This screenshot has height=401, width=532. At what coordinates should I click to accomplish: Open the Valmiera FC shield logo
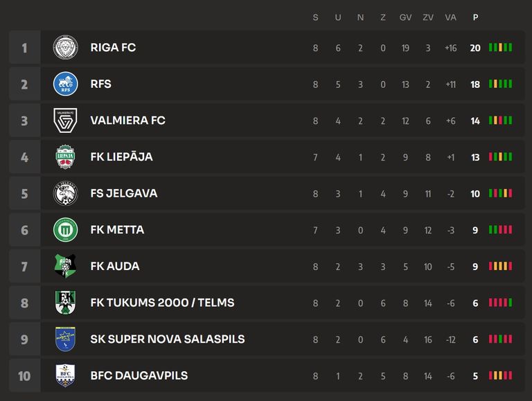pos(66,121)
